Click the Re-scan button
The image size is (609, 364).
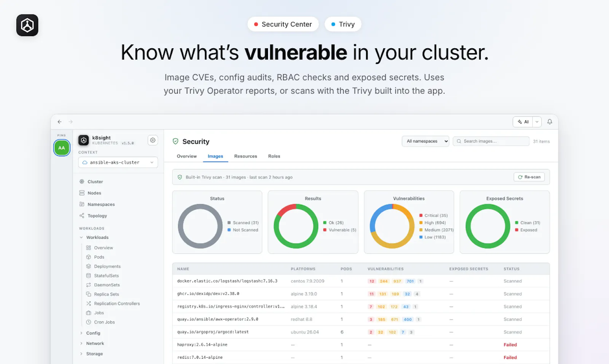coord(529,177)
